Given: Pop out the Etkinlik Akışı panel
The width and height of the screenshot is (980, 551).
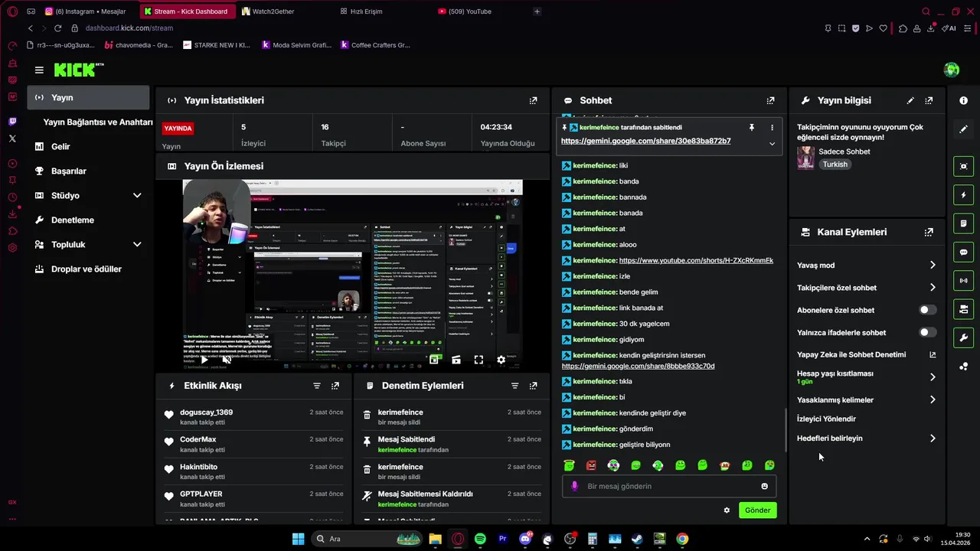Looking at the screenshot, I should [335, 386].
